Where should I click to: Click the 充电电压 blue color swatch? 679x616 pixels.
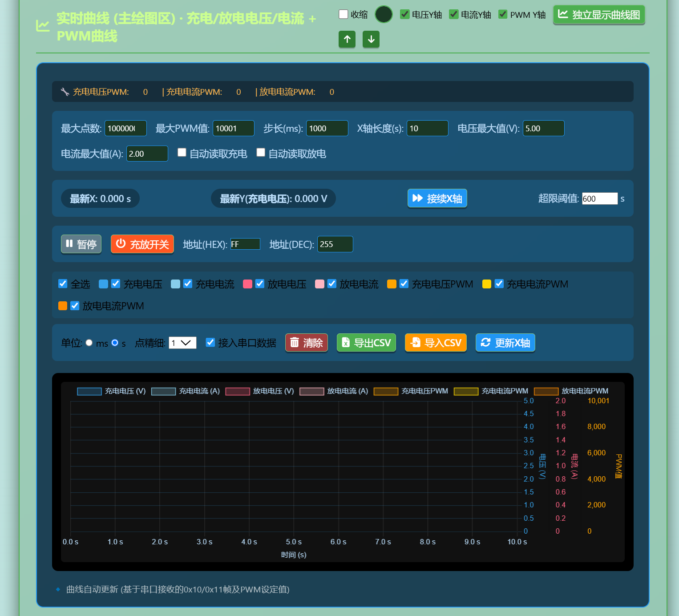[103, 284]
